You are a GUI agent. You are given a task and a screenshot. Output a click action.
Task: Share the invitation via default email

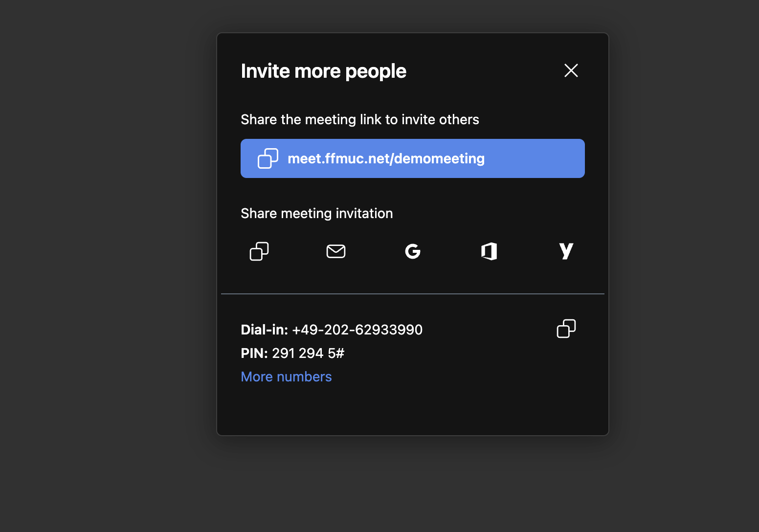click(336, 251)
